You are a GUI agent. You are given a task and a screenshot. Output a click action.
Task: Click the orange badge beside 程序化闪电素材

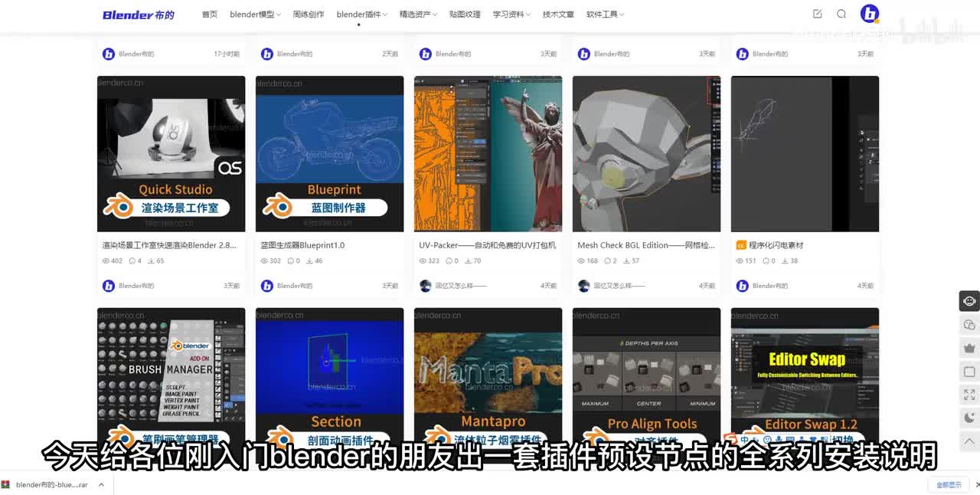[741, 245]
